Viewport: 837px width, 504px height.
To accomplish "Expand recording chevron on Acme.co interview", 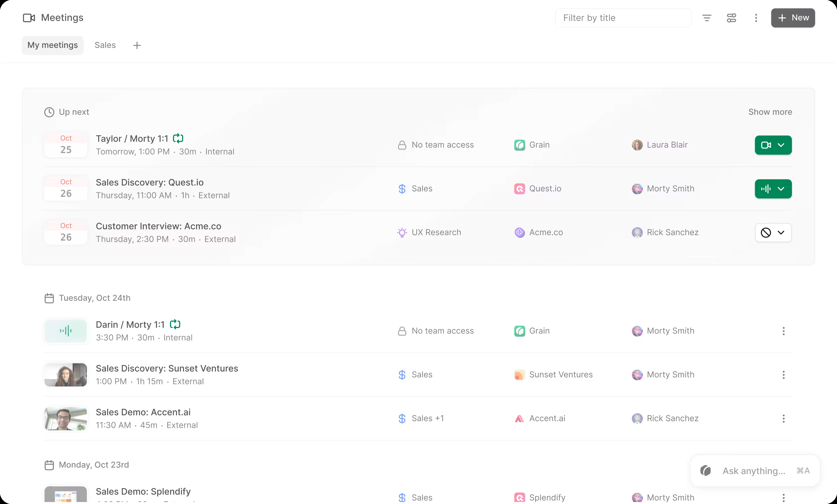I will [781, 233].
